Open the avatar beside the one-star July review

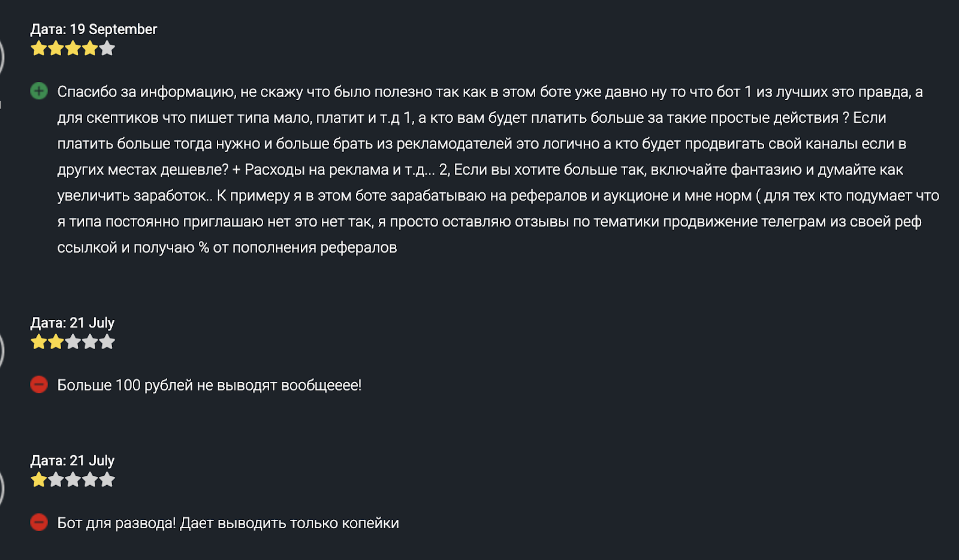pos(2,488)
